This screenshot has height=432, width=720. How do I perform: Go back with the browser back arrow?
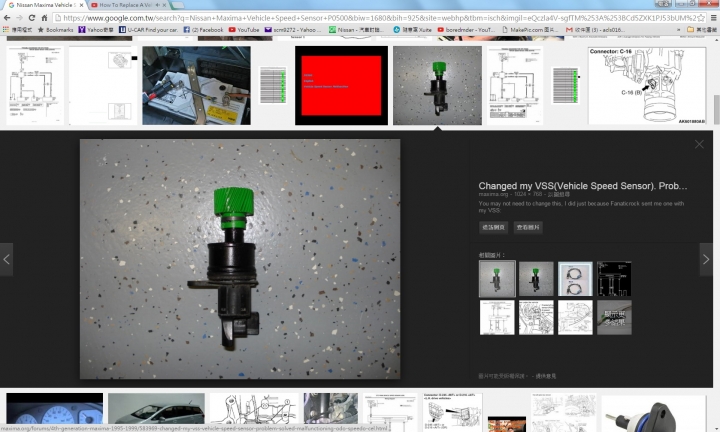[7, 18]
